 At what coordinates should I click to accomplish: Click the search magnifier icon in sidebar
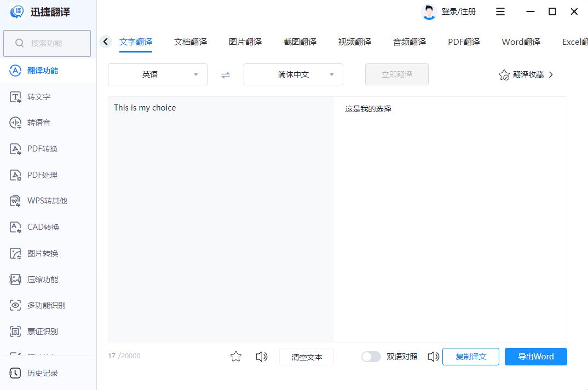tap(20, 43)
